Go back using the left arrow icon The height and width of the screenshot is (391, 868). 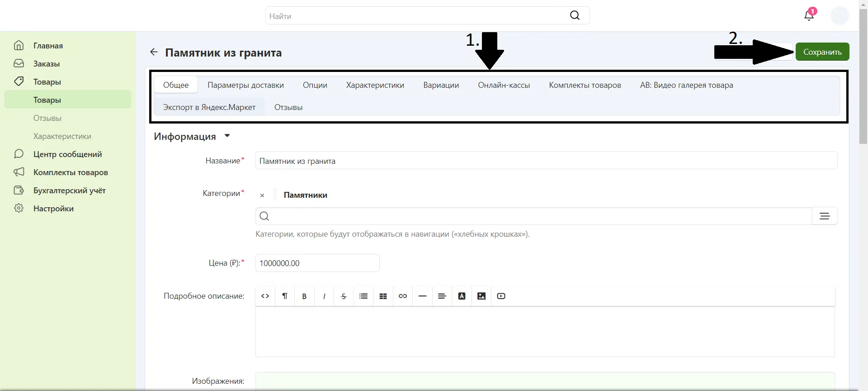point(154,52)
